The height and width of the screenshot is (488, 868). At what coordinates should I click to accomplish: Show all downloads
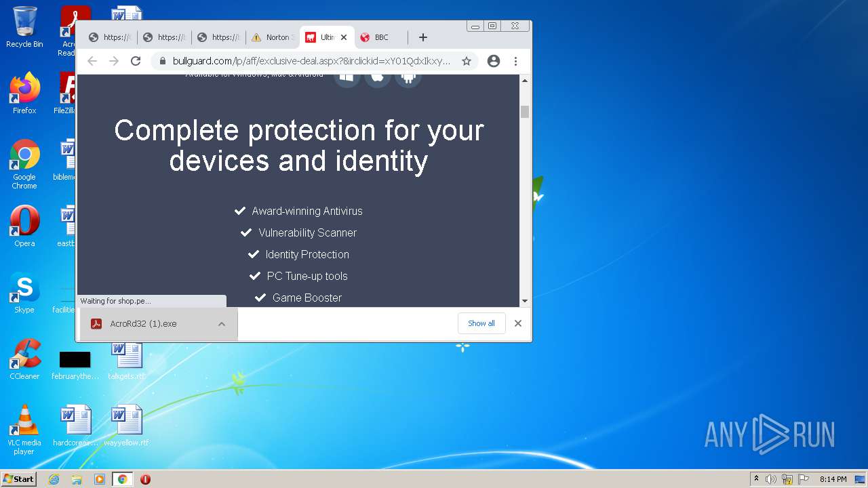click(x=481, y=323)
